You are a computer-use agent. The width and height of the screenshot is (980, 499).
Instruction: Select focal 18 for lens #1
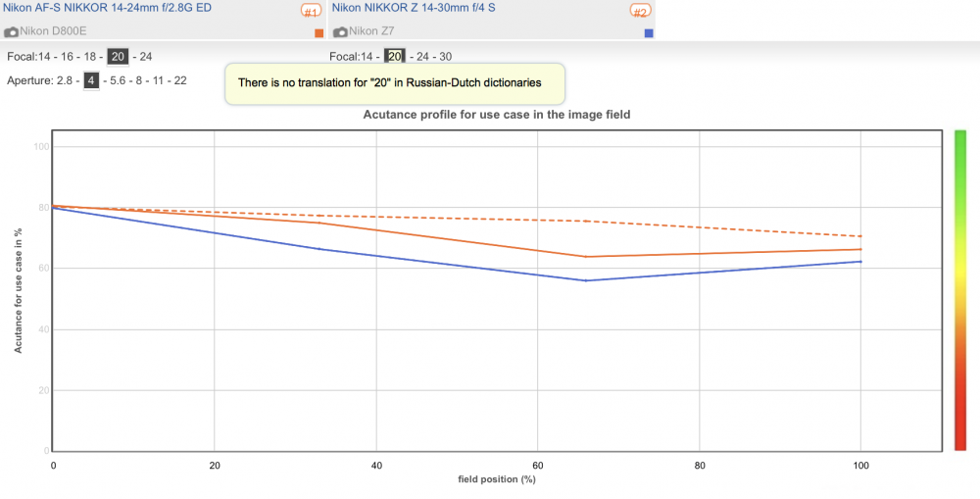tap(90, 57)
